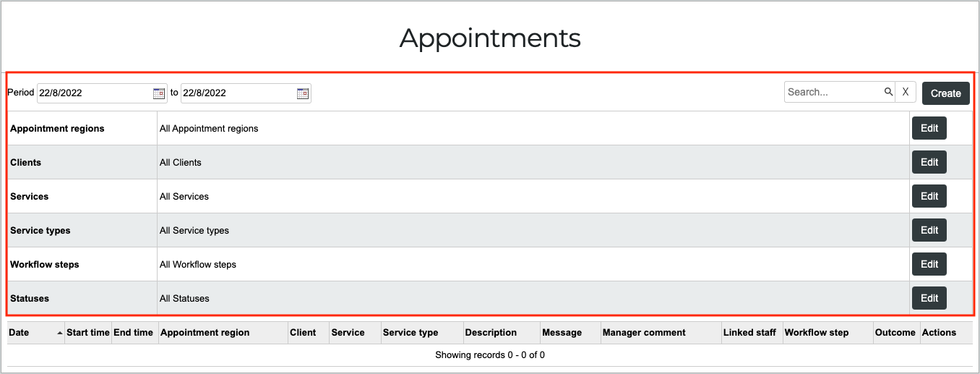Viewport: 980px width, 374px height.
Task: Sort by Start time column header
Action: click(x=88, y=333)
